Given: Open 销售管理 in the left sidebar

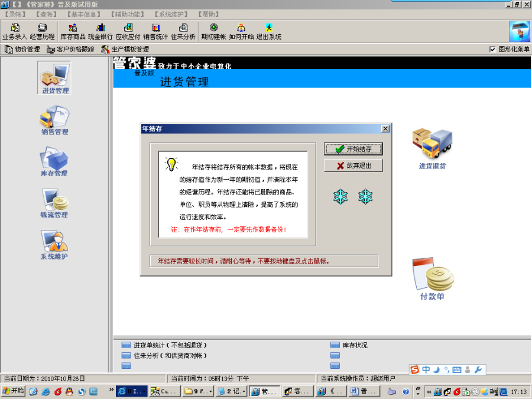Looking at the screenshot, I should point(54,120).
